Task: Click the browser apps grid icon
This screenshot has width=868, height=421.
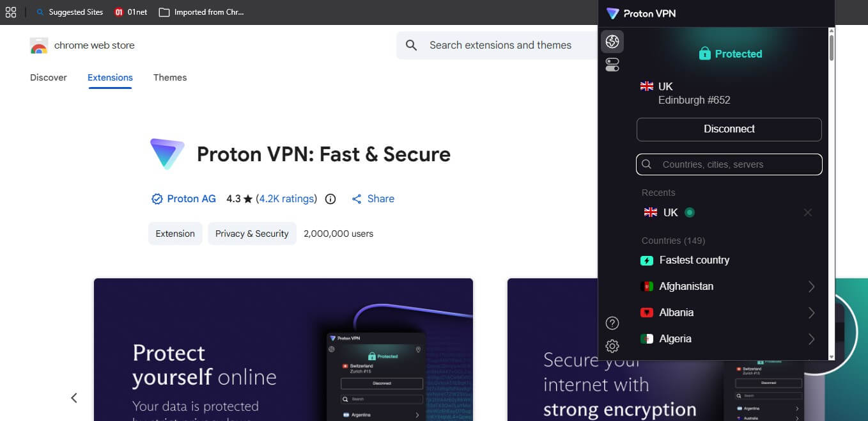Action: (10, 12)
